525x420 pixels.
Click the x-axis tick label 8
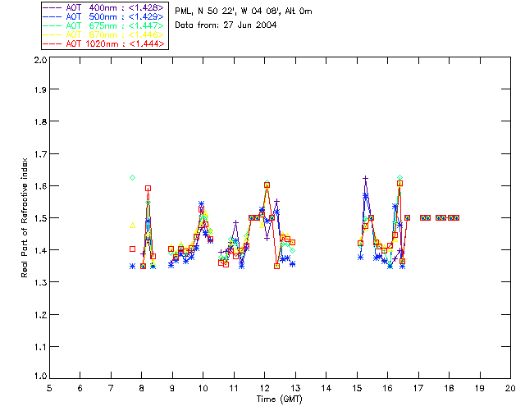(141, 388)
